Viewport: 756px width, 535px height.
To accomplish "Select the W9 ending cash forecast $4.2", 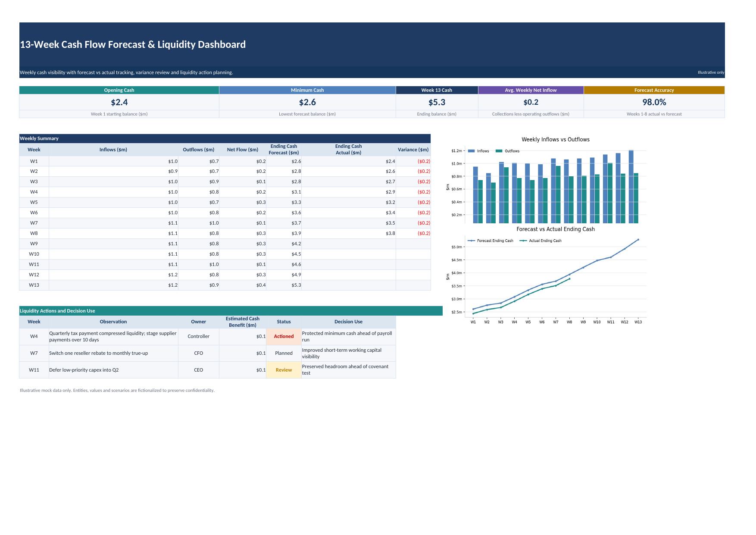I will point(284,244).
